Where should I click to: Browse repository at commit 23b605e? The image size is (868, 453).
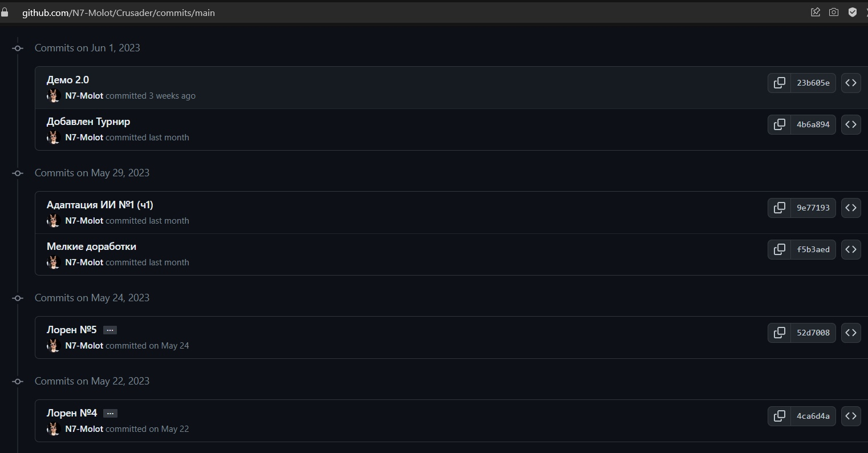[850, 83]
